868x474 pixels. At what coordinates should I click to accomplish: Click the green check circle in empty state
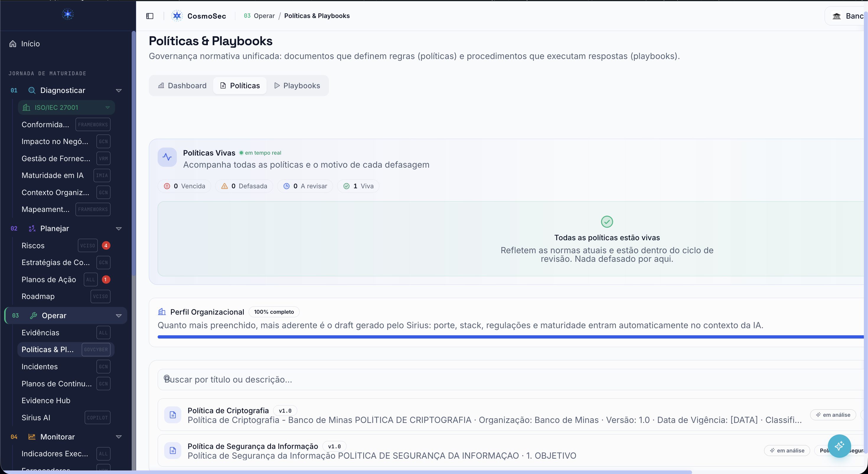pyautogui.click(x=607, y=222)
